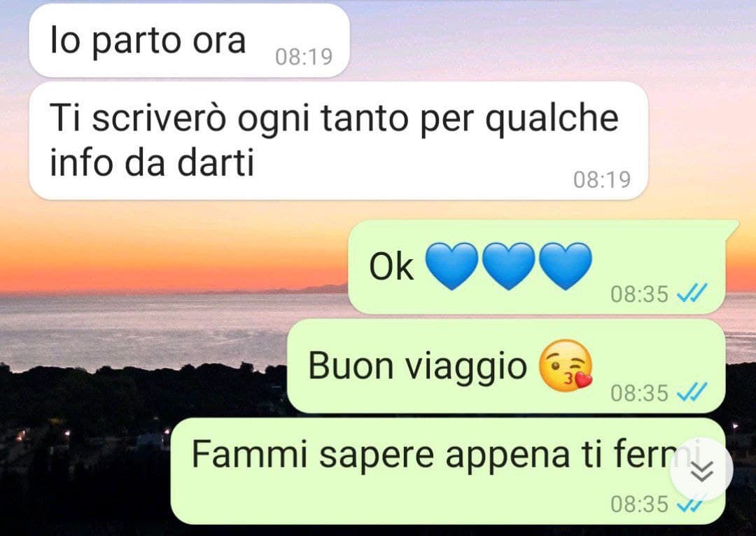The height and width of the screenshot is (536, 756).
Task: Tap the scroll-to-bottom double chevron button
Action: (x=701, y=469)
